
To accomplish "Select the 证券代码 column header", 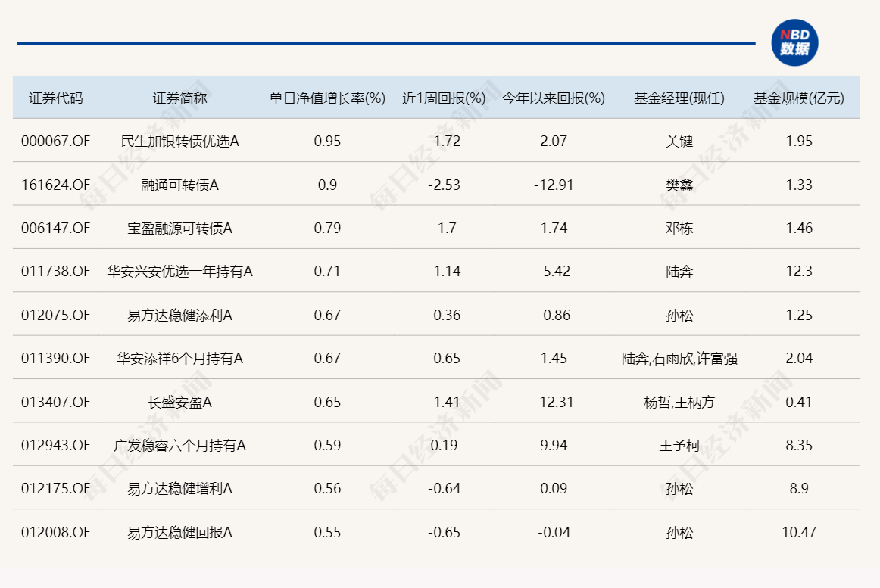I will pyautogui.click(x=55, y=98).
